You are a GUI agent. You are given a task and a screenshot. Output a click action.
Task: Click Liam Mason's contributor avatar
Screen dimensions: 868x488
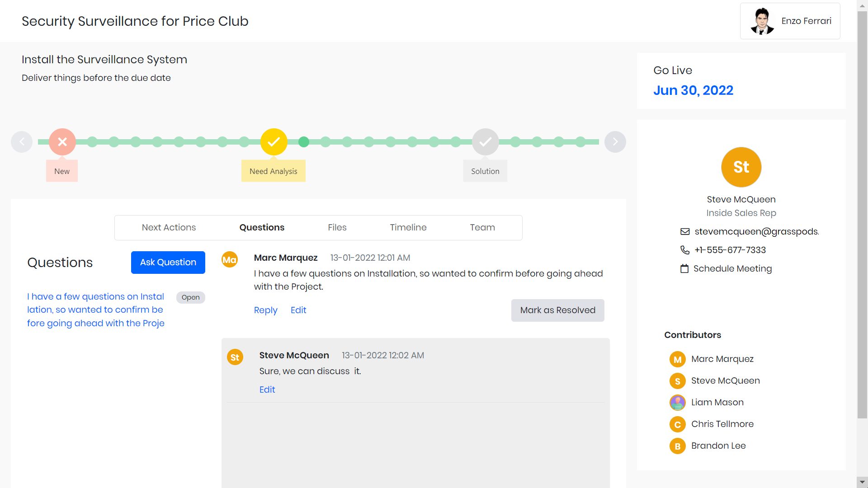[x=677, y=402]
